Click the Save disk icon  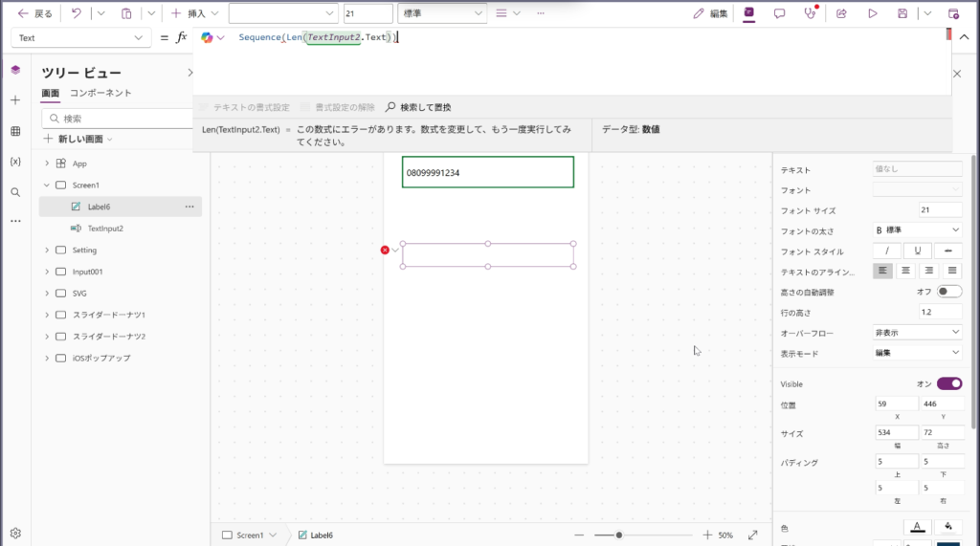902,13
